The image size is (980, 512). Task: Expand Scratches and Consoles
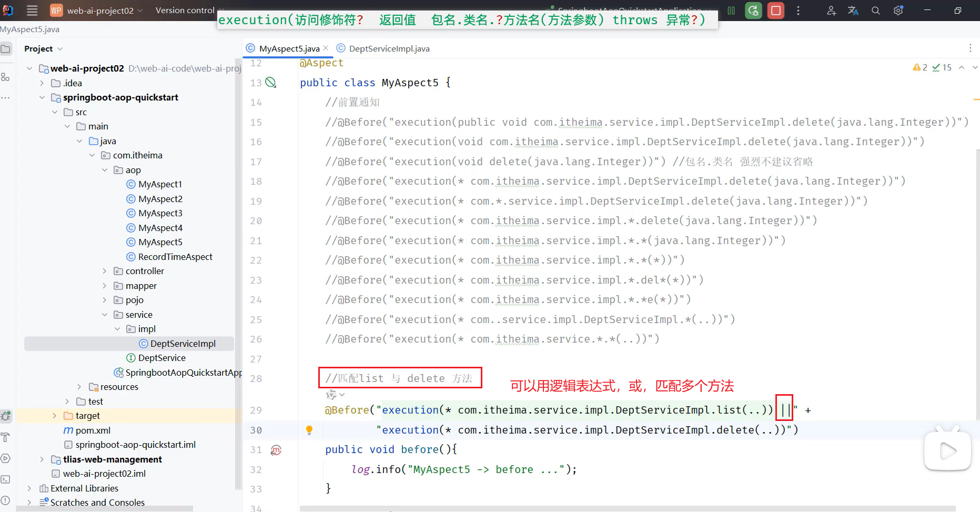click(x=29, y=503)
